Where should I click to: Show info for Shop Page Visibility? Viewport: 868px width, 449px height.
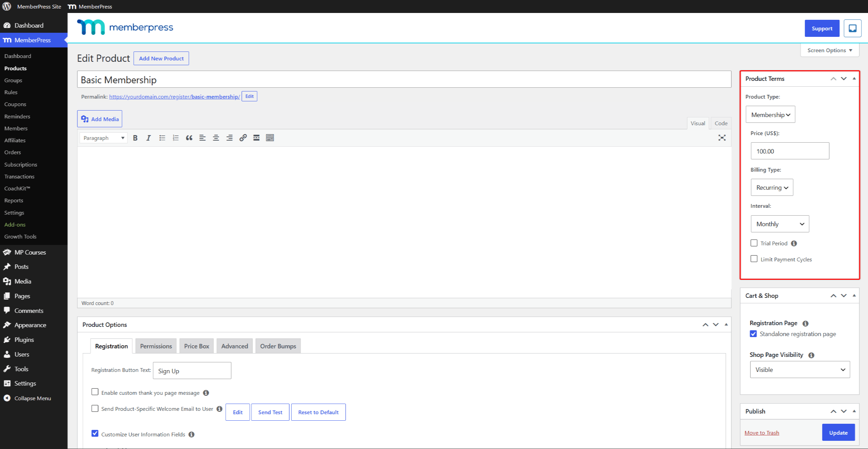pos(811,355)
